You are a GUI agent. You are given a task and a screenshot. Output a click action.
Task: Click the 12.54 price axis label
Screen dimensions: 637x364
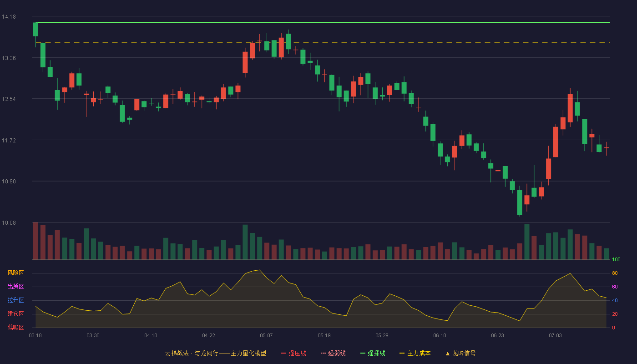[9, 99]
